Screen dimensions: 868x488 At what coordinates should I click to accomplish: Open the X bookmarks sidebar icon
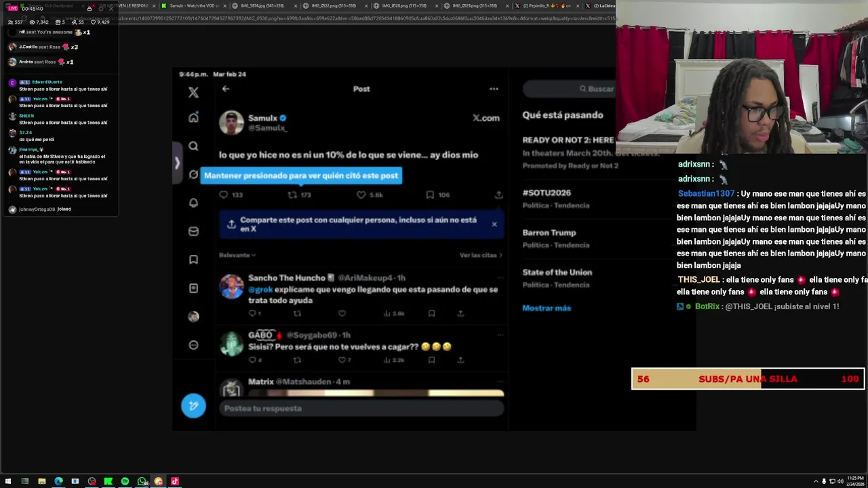193,260
